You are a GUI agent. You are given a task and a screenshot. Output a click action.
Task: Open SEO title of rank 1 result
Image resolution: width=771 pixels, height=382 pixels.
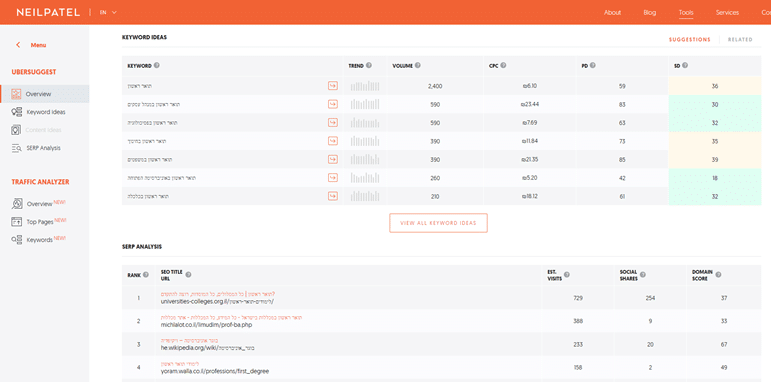pos(218,294)
